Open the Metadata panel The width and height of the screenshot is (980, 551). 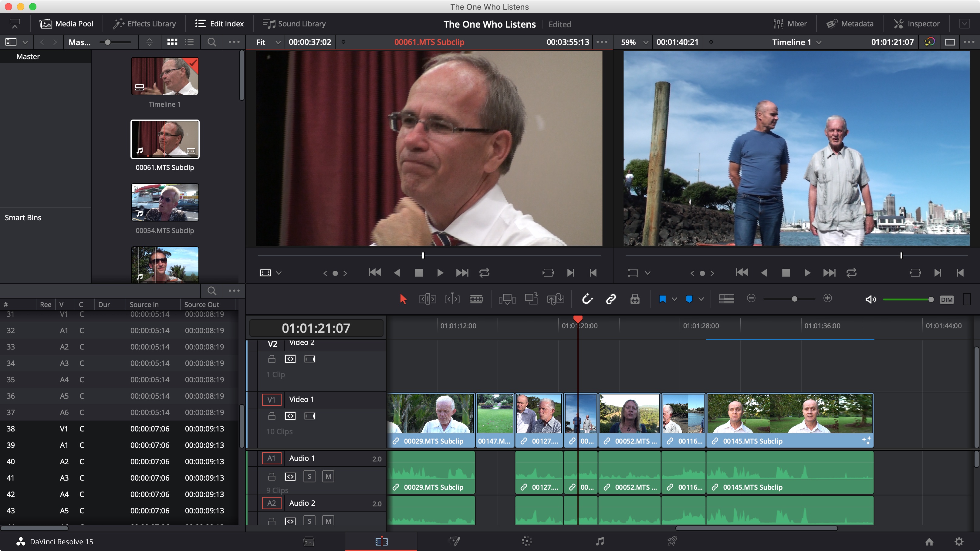click(850, 24)
